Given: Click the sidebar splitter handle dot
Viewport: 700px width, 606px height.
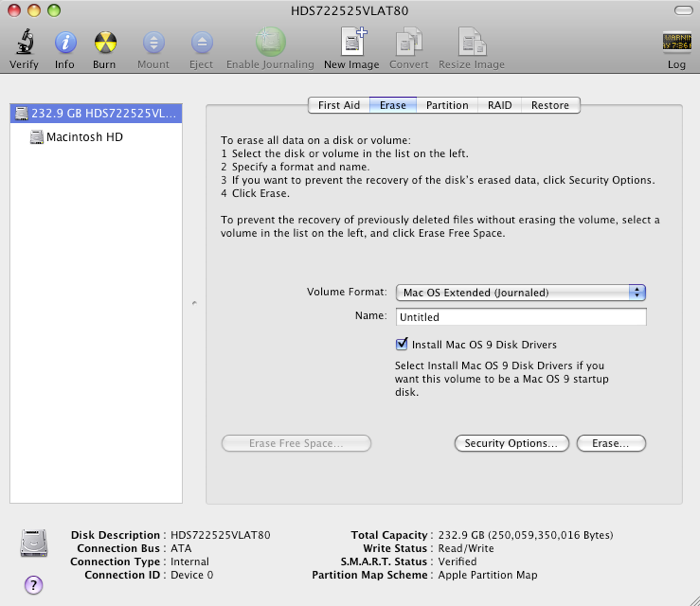Looking at the screenshot, I should click(194, 303).
